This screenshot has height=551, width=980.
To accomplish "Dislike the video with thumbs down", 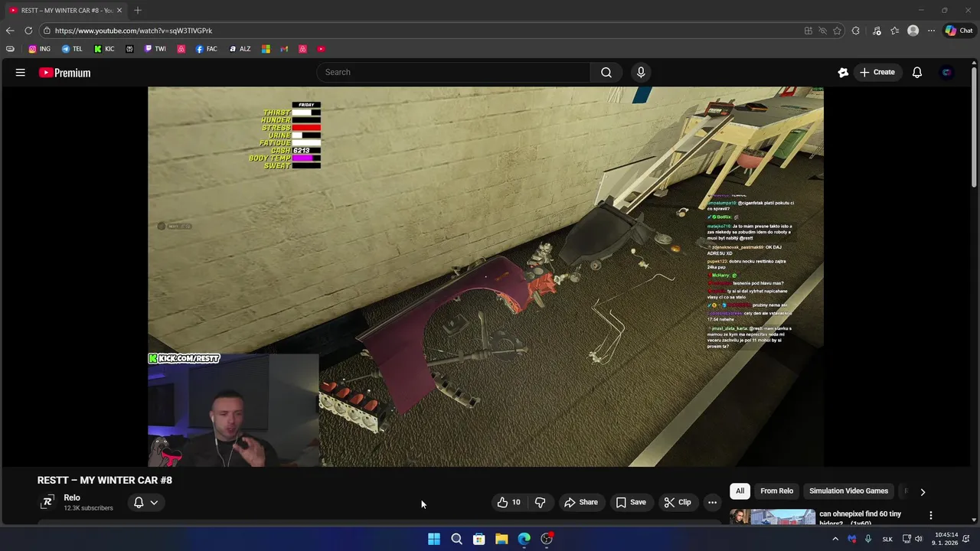I will pos(541,502).
